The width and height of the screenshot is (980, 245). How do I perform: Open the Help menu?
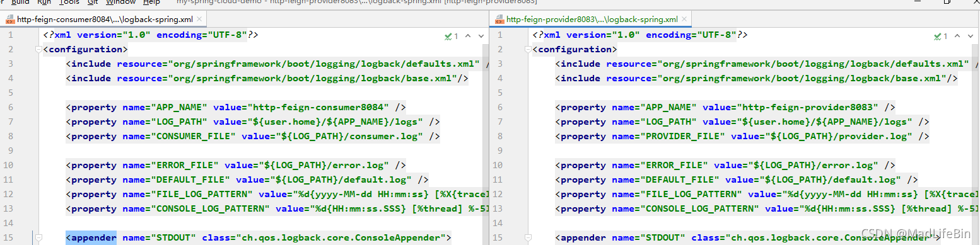pos(151,2)
